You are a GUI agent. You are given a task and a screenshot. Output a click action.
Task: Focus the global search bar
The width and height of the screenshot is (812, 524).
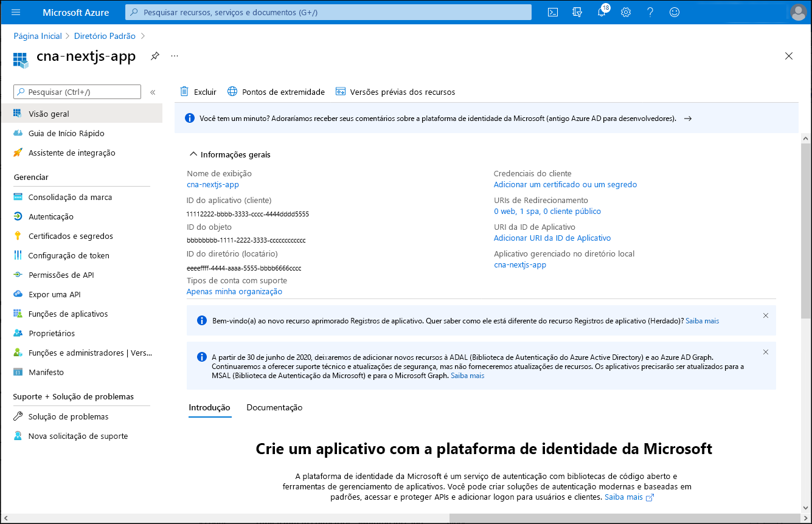point(328,12)
